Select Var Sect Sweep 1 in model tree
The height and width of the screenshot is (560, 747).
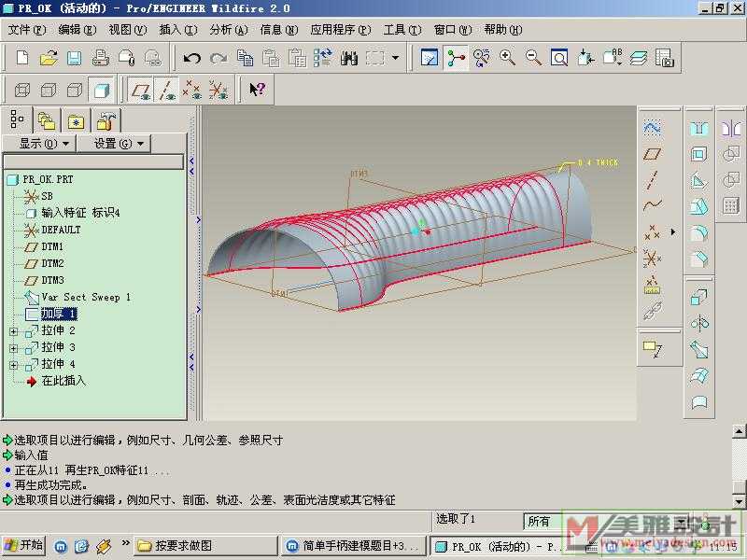click(x=86, y=297)
